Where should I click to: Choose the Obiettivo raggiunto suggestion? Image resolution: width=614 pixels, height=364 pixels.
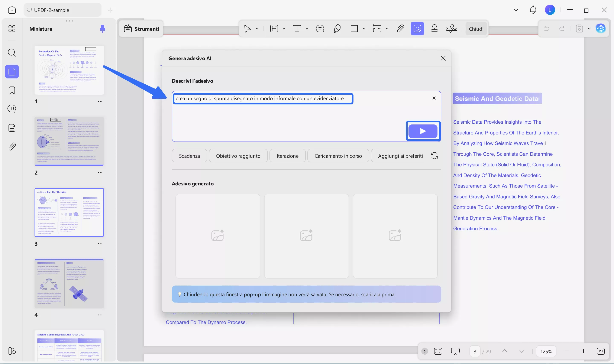238,156
